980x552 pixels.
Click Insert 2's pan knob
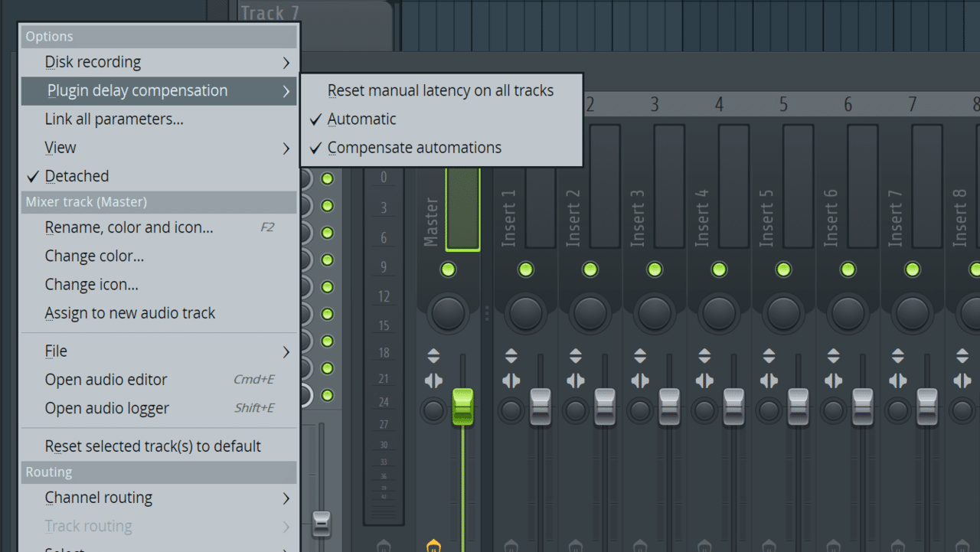(x=590, y=314)
